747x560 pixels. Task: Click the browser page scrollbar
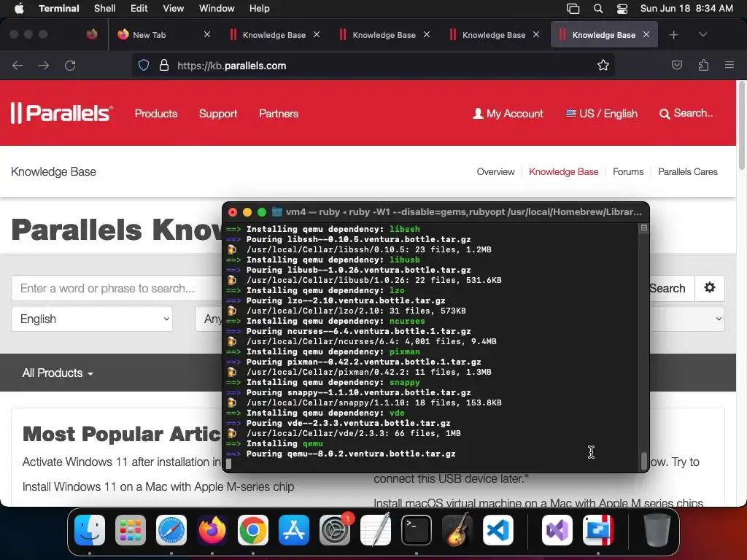[741, 125]
